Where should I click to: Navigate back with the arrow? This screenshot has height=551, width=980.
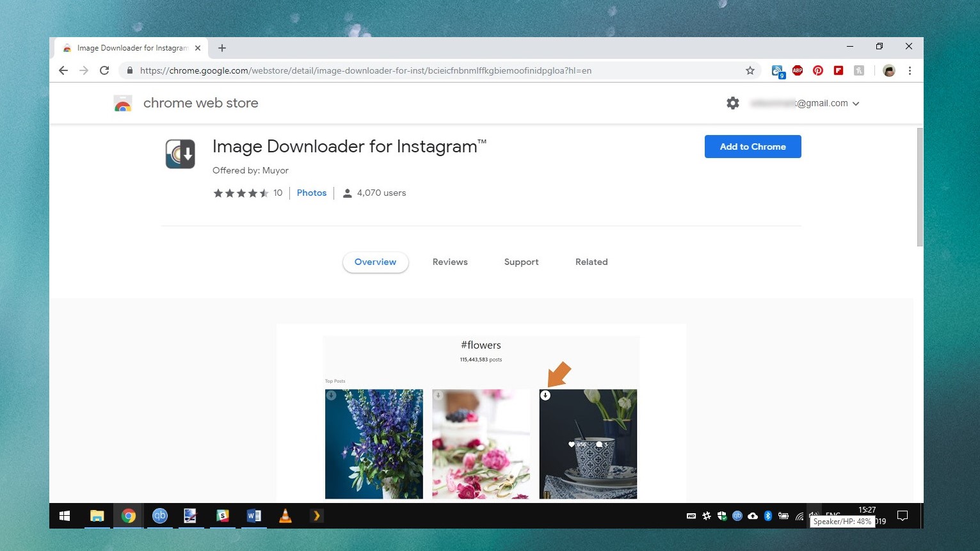(x=63, y=70)
